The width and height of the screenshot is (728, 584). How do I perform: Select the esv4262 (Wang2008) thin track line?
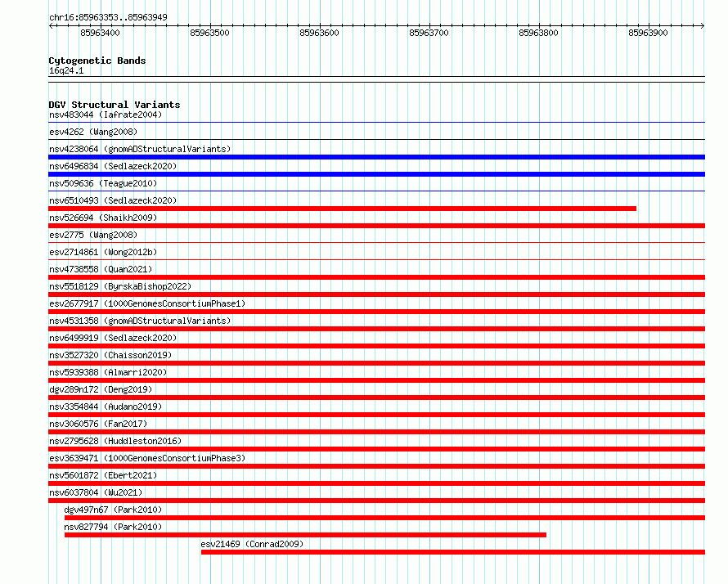(x=376, y=139)
